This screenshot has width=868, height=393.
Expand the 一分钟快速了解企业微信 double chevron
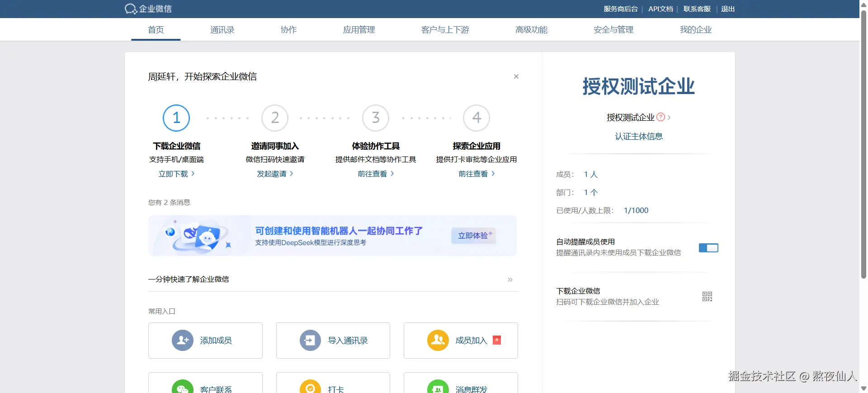[x=510, y=279]
